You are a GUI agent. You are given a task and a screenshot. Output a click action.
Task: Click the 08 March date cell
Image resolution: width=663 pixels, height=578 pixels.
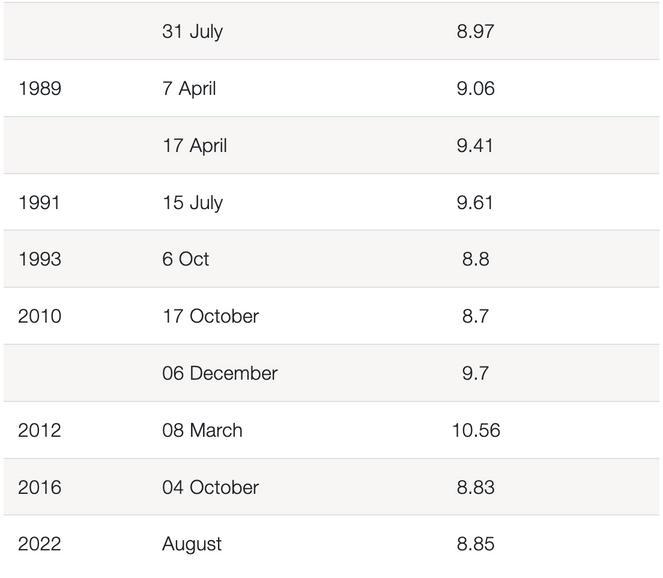pos(202,430)
